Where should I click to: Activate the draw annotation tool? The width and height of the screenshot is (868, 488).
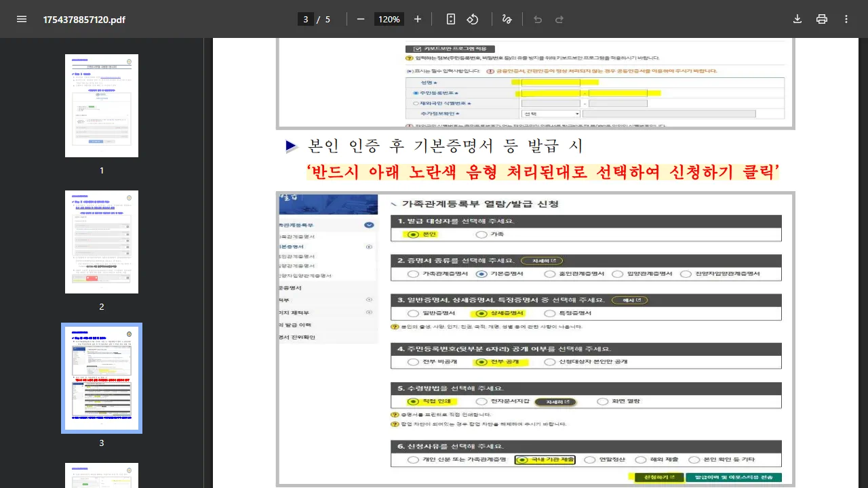507,19
